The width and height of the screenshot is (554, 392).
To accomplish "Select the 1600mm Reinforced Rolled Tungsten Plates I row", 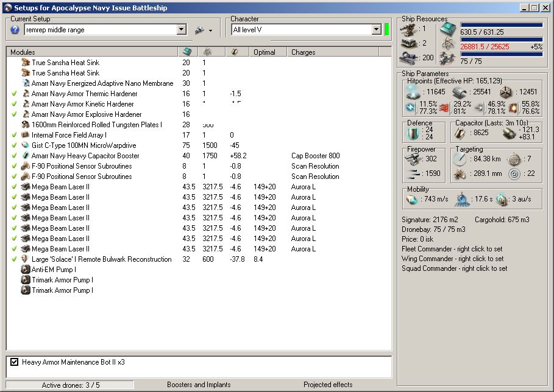I will (x=97, y=125).
